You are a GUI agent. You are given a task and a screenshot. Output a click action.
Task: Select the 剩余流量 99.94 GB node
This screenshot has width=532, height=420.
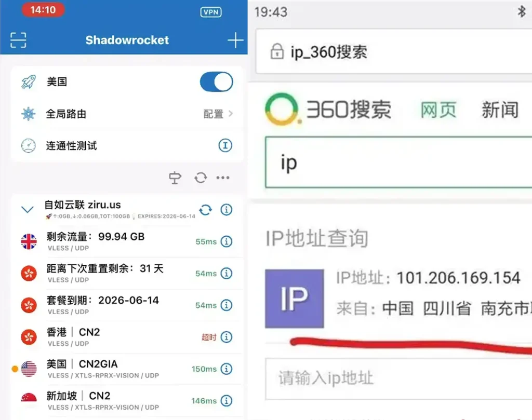(127, 242)
